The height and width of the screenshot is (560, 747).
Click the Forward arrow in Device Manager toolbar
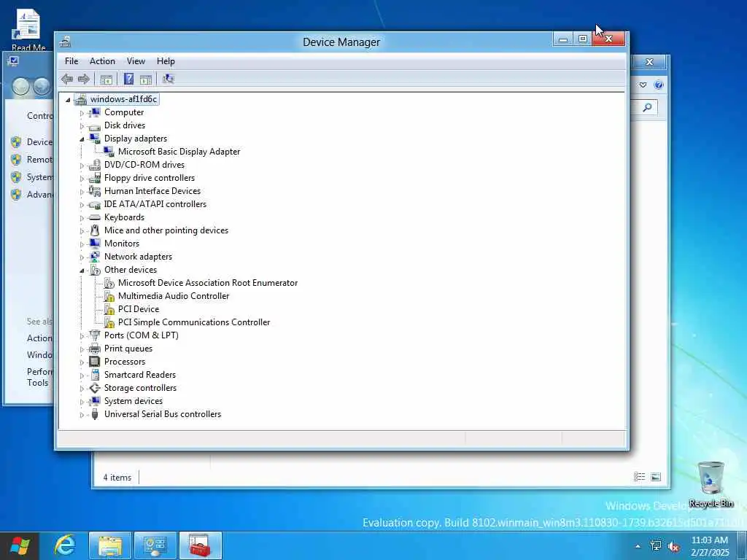(x=83, y=79)
